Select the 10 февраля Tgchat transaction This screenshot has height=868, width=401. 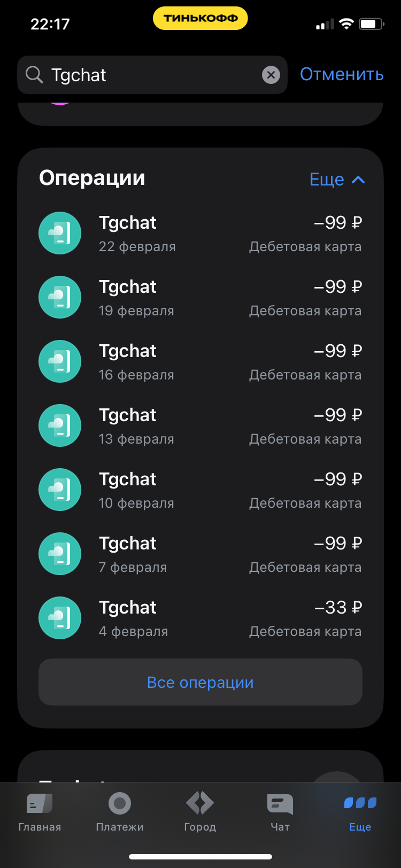point(200,490)
